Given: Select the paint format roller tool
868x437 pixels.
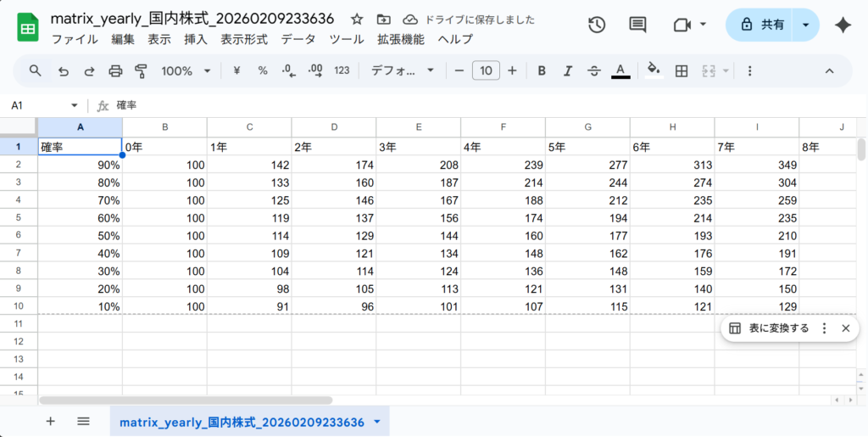Looking at the screenshot, I should tap(141, 71).
